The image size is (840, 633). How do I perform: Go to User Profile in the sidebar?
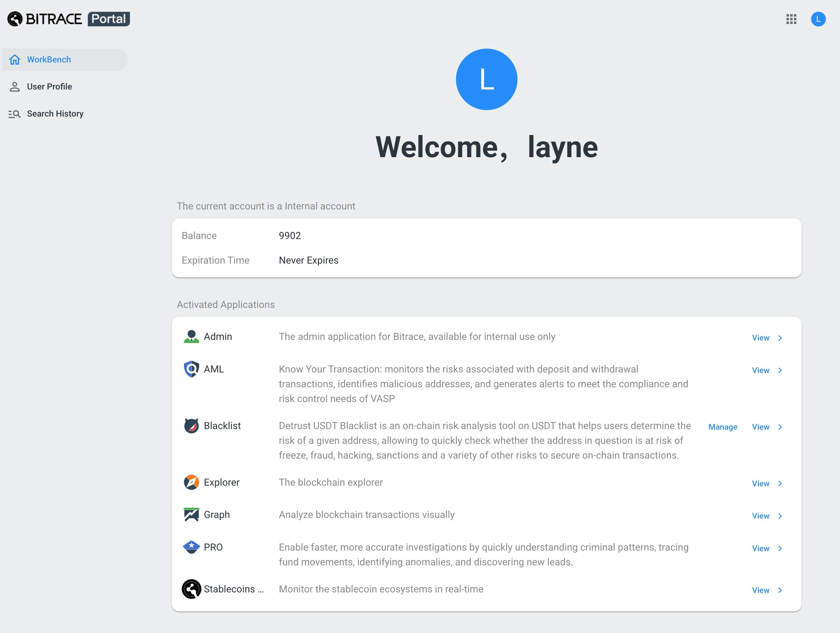tap(50, 87)
